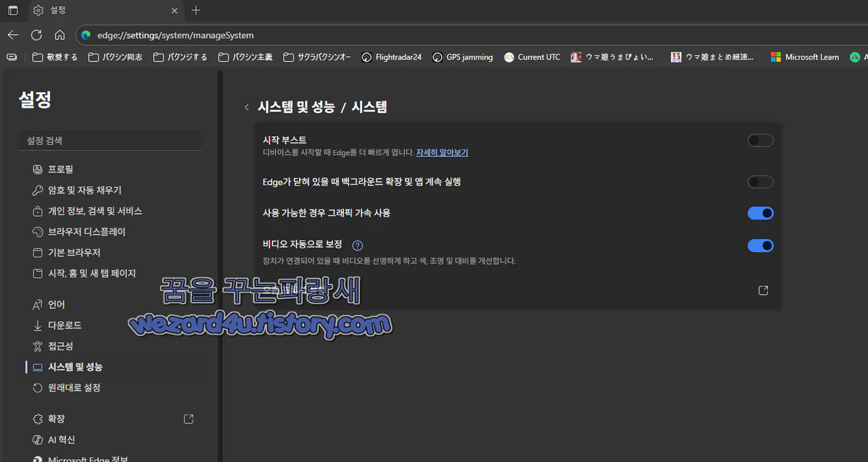Open a new tab with plus button
Viewport: 868px width, 462px height.
(196, 10)
